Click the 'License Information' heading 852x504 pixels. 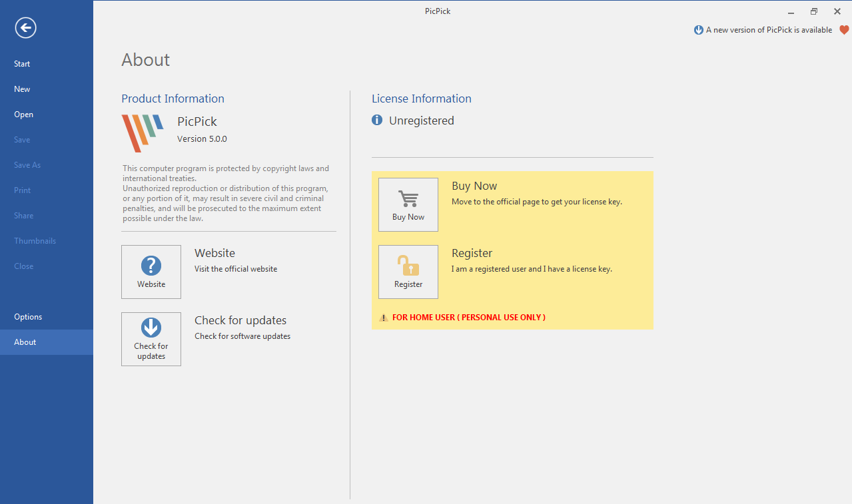click(422, 99)
